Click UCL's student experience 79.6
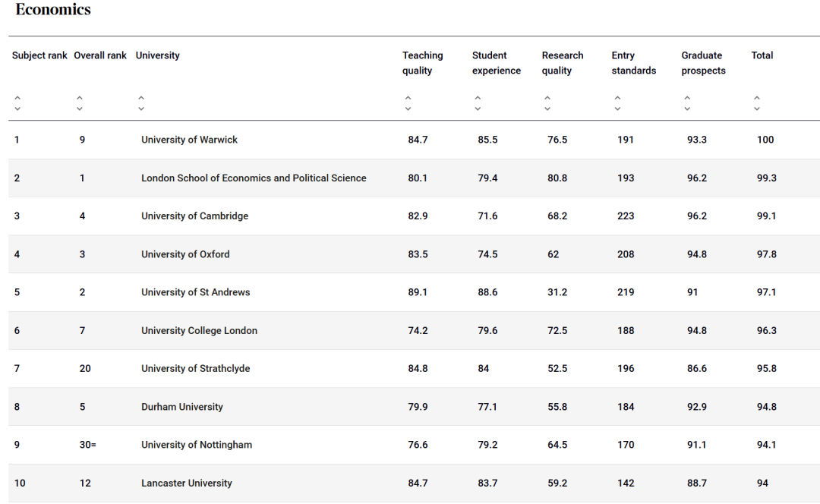820x504 pixels. coord(487,330)
